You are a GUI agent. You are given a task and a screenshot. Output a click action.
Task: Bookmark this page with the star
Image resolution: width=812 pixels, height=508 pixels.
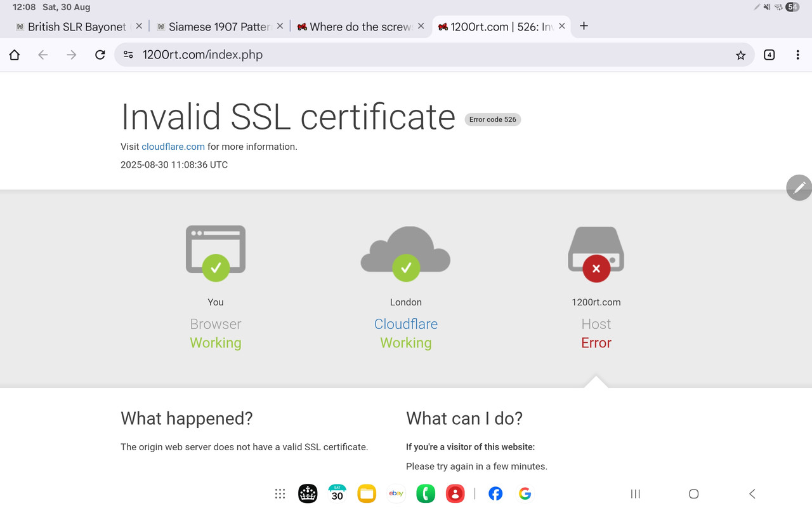[740, 55]
